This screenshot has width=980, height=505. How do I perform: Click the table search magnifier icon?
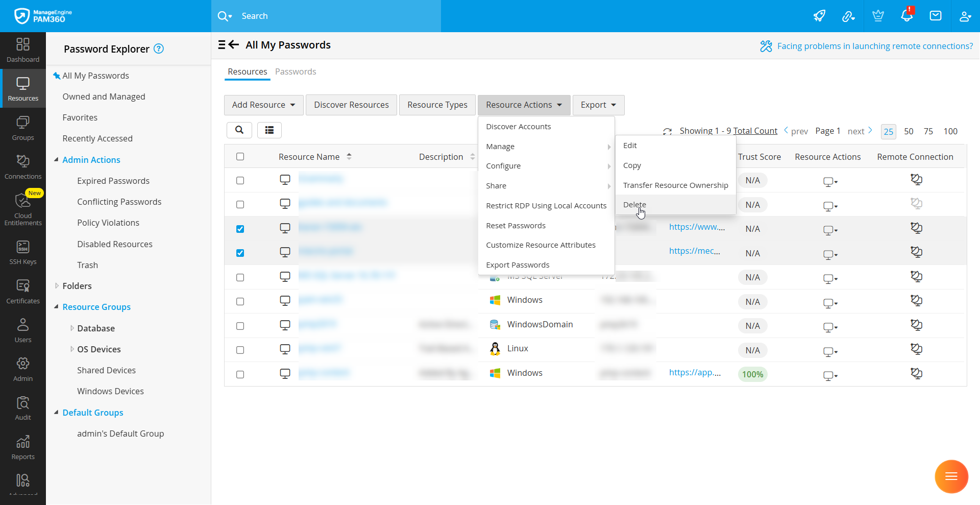click(239, 130)
